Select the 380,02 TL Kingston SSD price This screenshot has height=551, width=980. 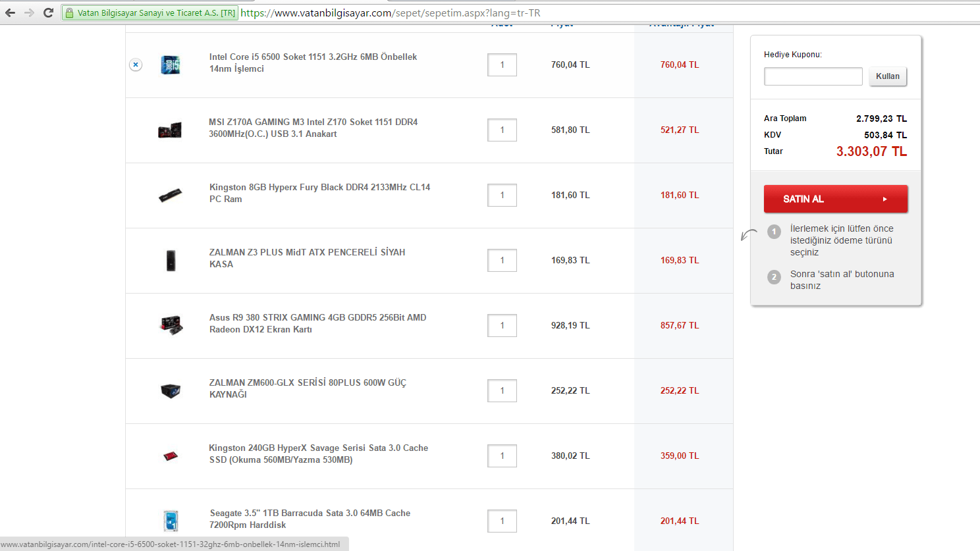[570, 456]
